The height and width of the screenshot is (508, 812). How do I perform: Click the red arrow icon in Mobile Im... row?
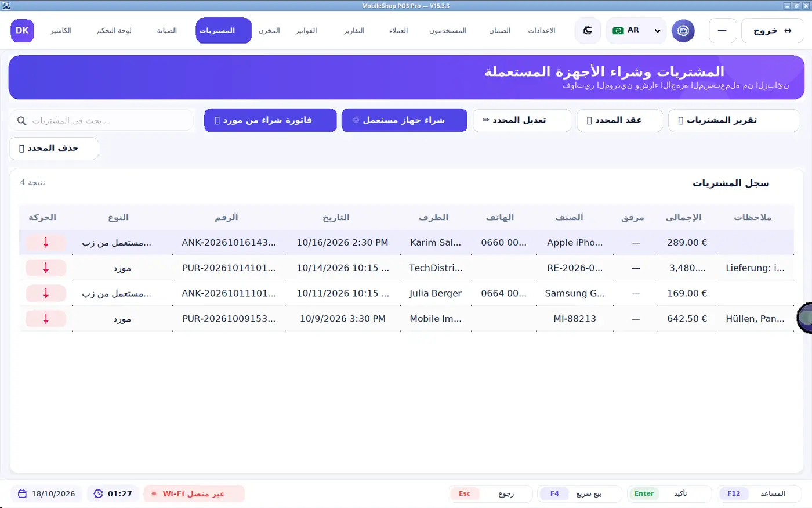coord(46,319)
